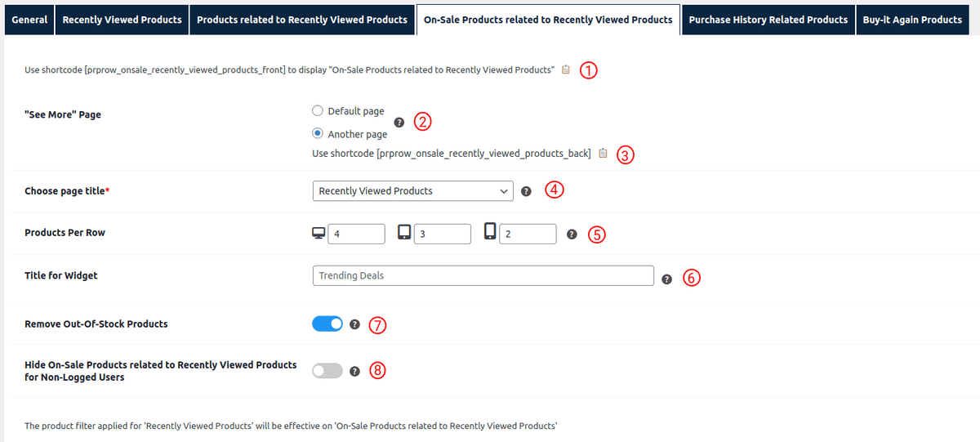Click help icon for Hide On-Sale Products setting

[354, 371]
